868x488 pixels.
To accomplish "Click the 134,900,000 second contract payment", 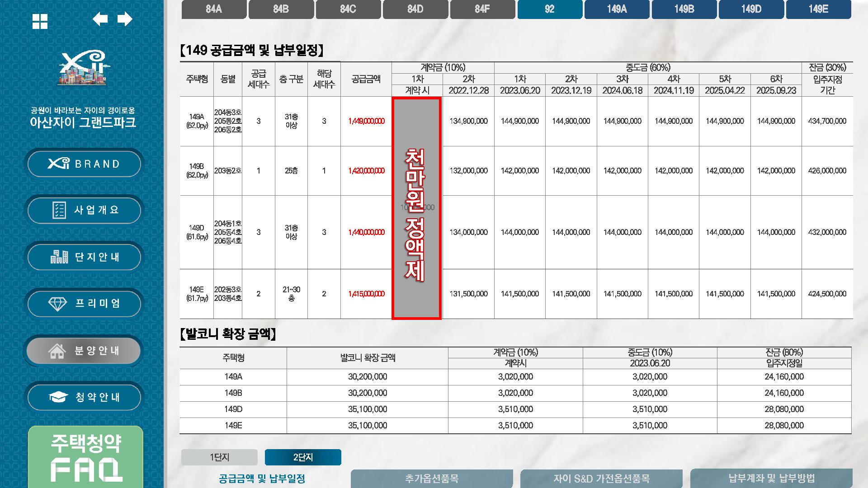I will coord(468,121).
